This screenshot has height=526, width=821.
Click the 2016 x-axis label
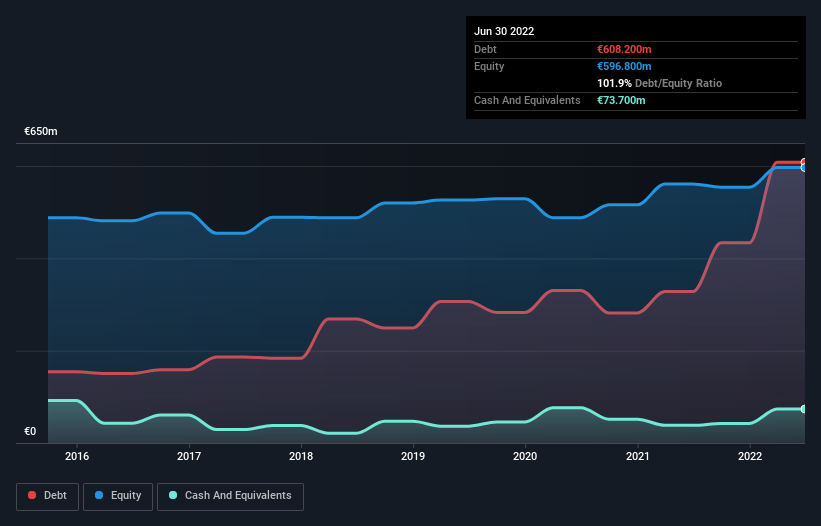tap(77, 456)
